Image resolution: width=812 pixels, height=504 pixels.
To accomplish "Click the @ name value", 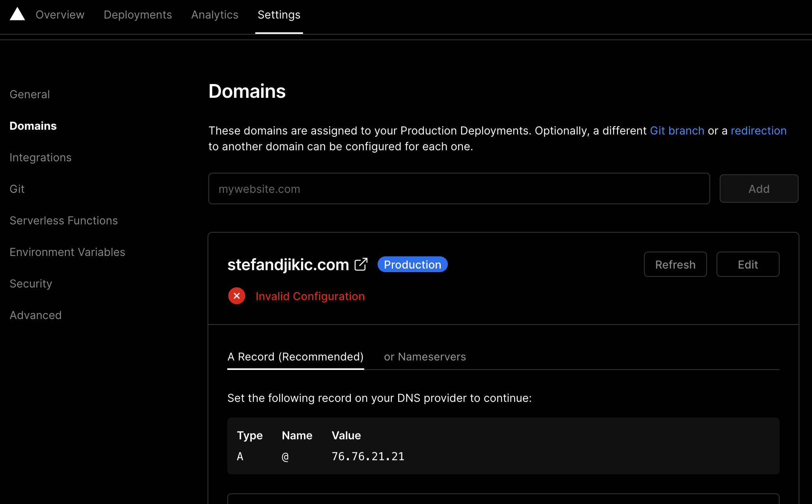I will (285, 457).
